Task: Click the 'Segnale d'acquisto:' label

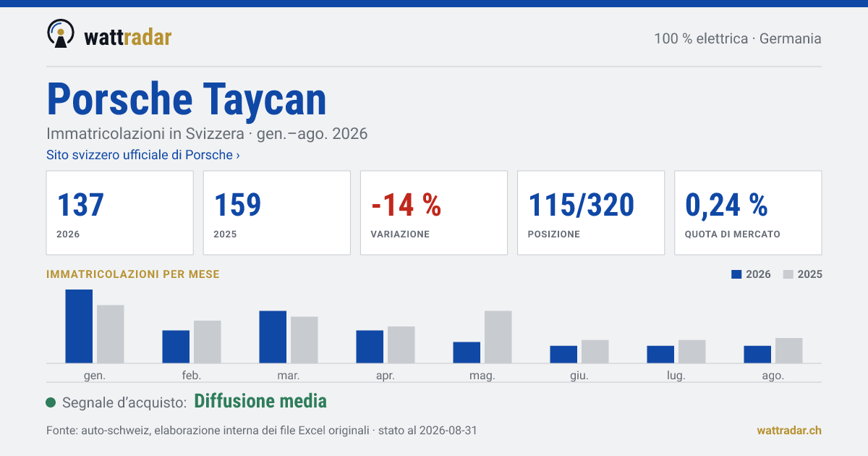Action: click(125, 402)
